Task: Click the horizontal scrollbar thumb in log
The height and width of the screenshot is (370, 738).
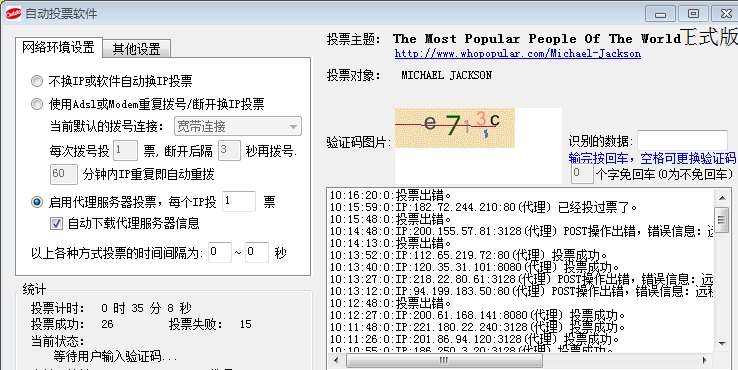Action: (x=444, y=361)
